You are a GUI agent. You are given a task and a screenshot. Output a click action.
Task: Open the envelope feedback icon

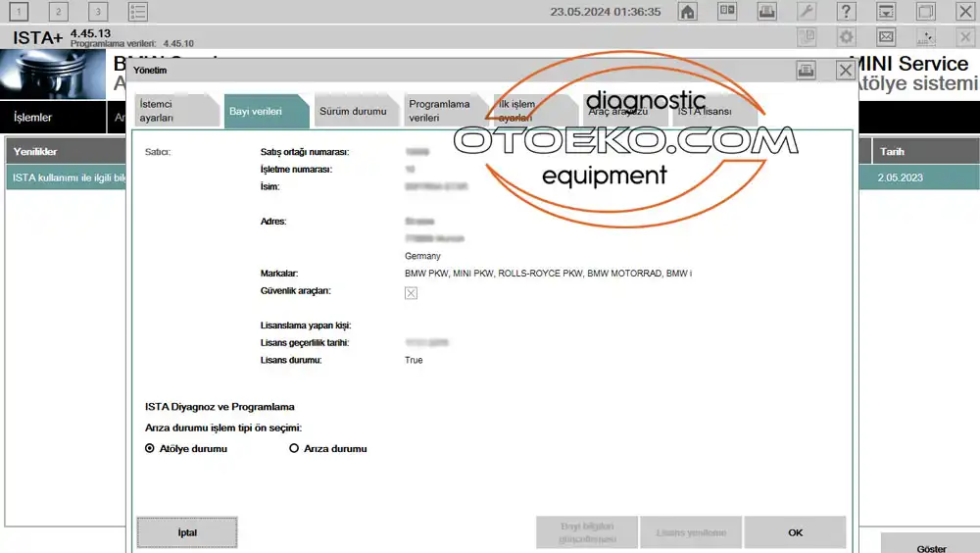click(886, 37)
